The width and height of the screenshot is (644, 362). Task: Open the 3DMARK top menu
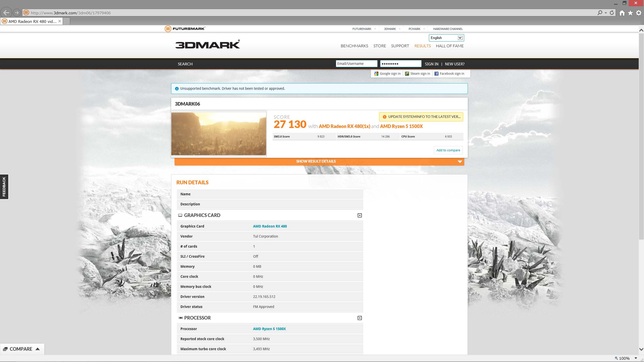click(x=392, y=29)
